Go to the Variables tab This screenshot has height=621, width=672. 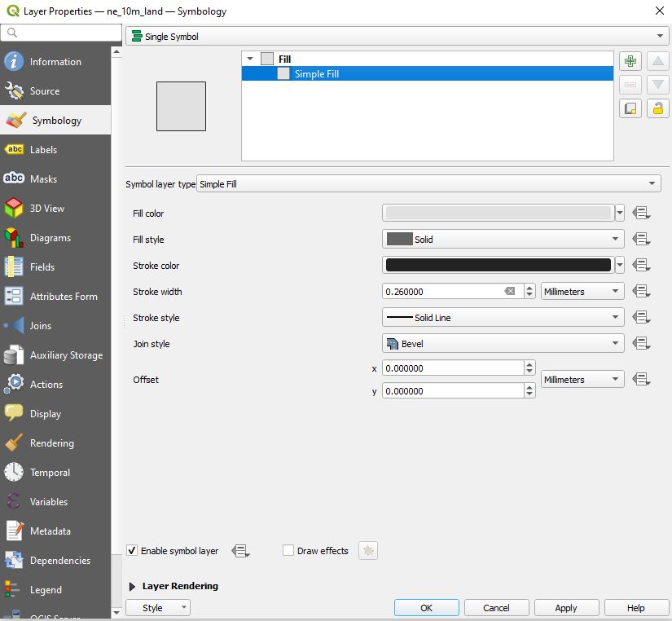(55, 502)
